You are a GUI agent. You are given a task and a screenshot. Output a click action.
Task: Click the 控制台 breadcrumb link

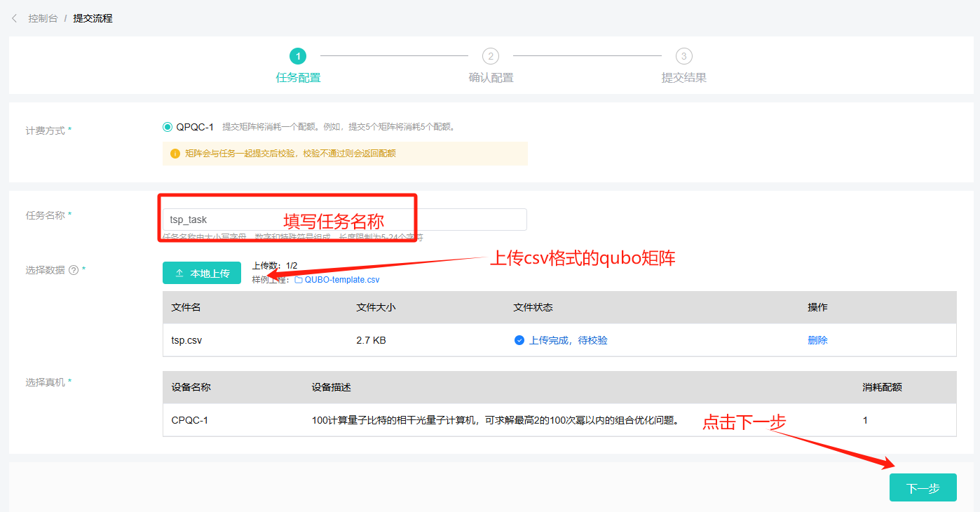(43, 18)
